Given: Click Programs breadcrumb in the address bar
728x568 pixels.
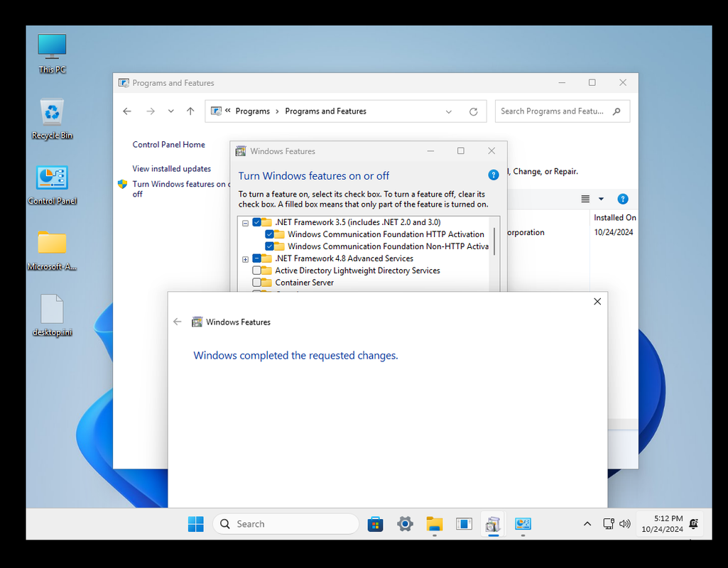Looking at the screenshot, I should (253, 111).
